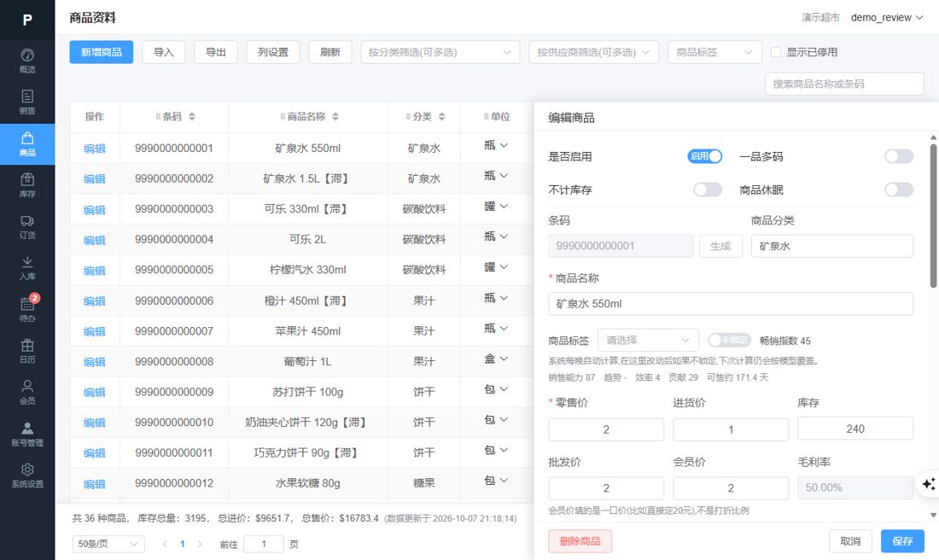Click the 批发价 input field
This screenshot has width=939, height=560.
[606, 488]
